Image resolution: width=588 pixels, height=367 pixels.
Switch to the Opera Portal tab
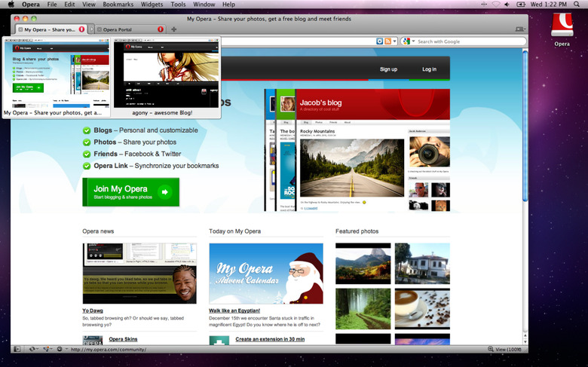coord(130,29)
